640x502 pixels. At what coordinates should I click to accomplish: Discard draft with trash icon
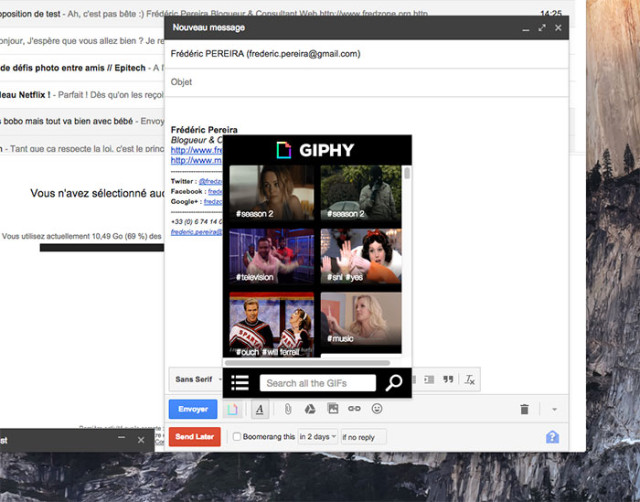(524, 409)
